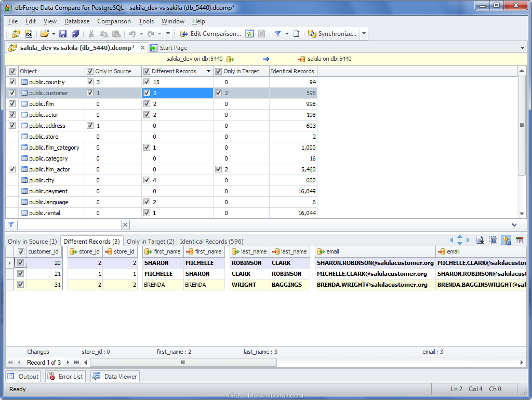The width and height of the screenshot is (532, 400).
Task: Switch to the Only in Target (2) tab
Action: click(x=150, y=241)
